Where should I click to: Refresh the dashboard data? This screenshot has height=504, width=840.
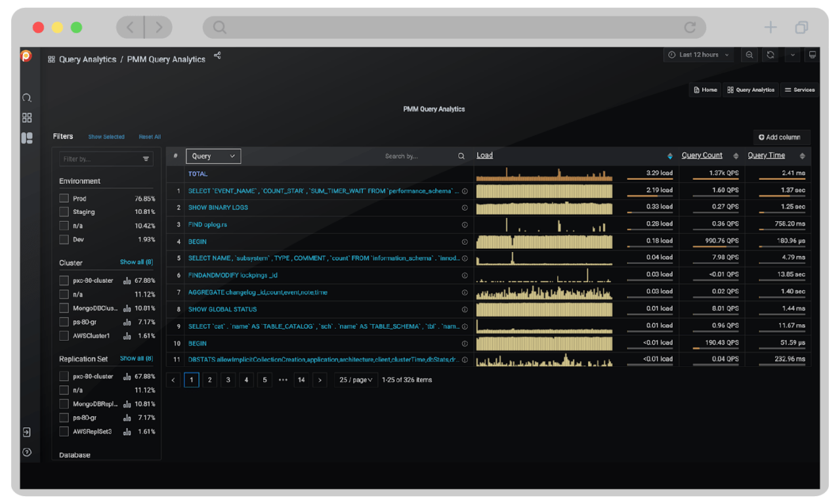coord(770,54)
